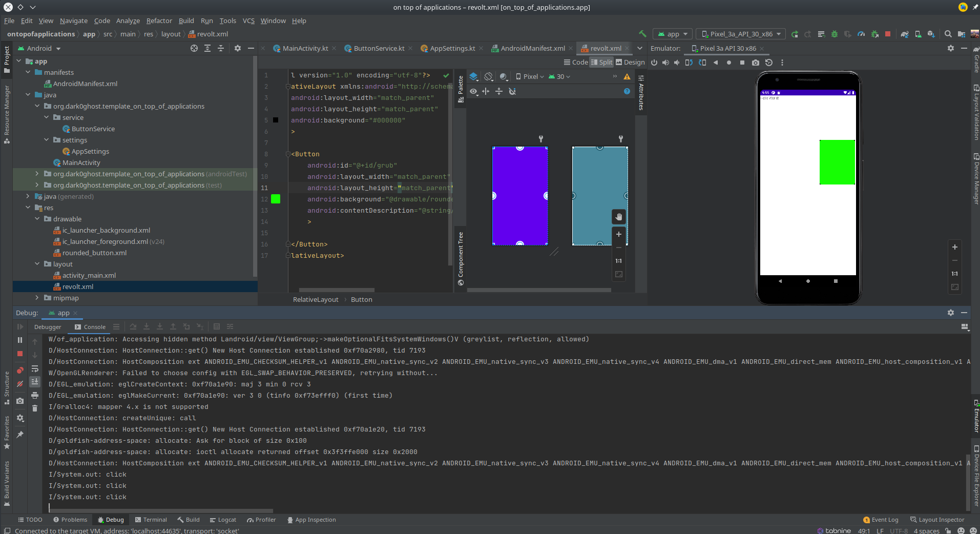Open the SDK Manager icon in the toolbar
Image resolution: width=980 pixels, height=534 pixels.
click(931, 34)
